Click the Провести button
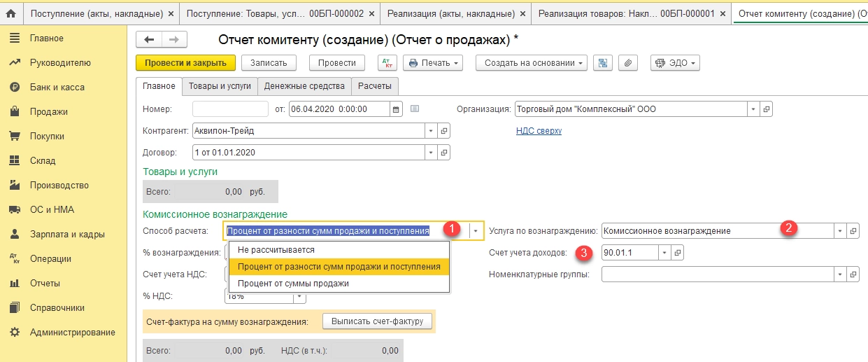 (336, 62)
